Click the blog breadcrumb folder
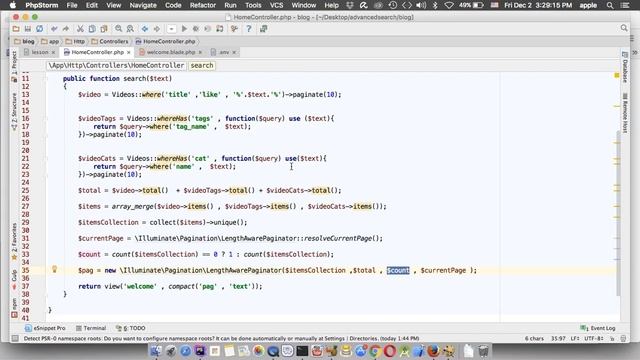Image resolution: width=640 pixels, height=360 pixels. pyautogui.click(x=24, y=41)
